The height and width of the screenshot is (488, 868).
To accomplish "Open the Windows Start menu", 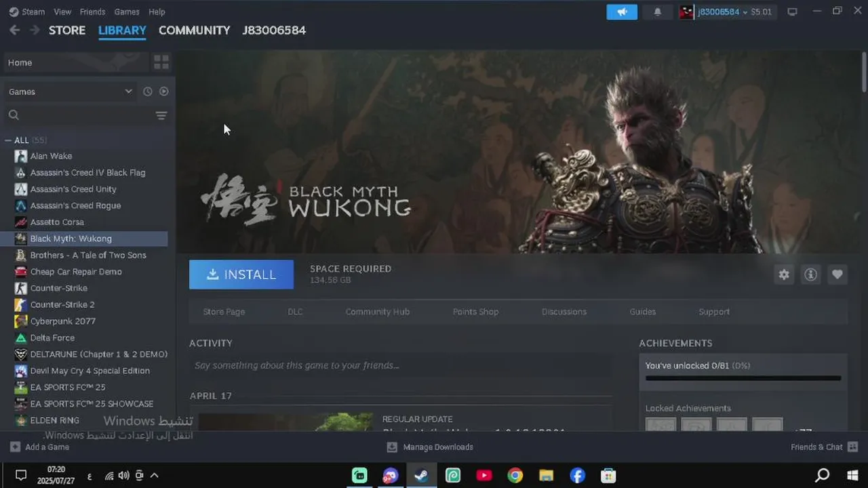I will (853, 475).
